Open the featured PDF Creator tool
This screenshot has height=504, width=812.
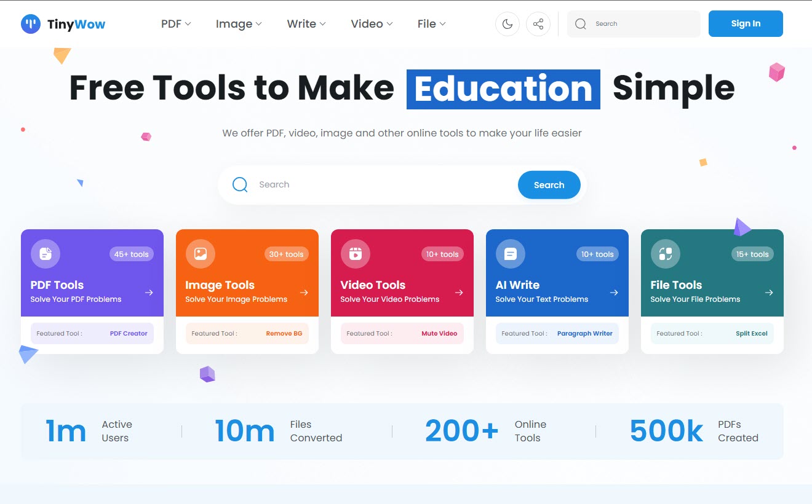[x=129, y=334]
